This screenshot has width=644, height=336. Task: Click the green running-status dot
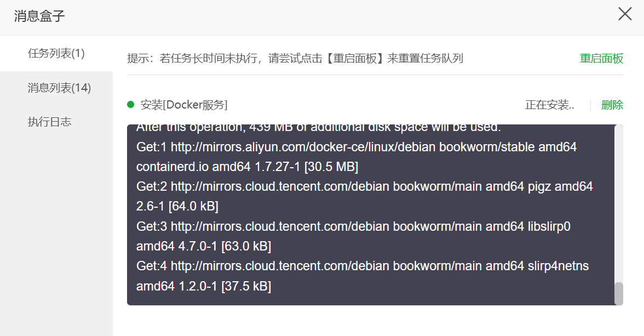pyautogui.click(x=129, y=105)
